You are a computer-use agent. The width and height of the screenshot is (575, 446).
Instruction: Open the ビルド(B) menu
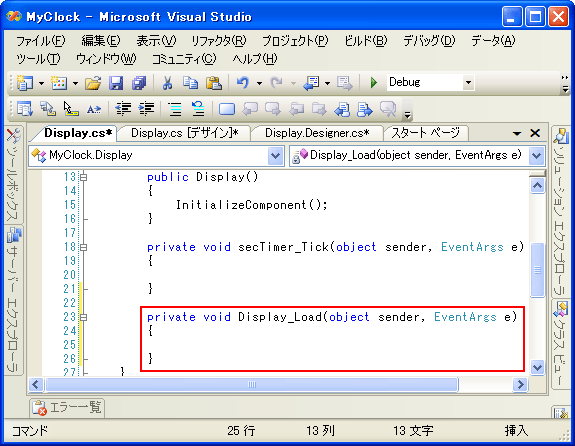[x=366, y=41]
